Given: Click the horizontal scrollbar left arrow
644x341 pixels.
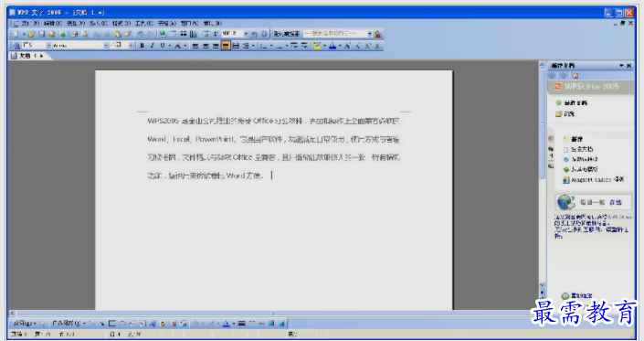Looking at the screenshot, I should [12, 313].
